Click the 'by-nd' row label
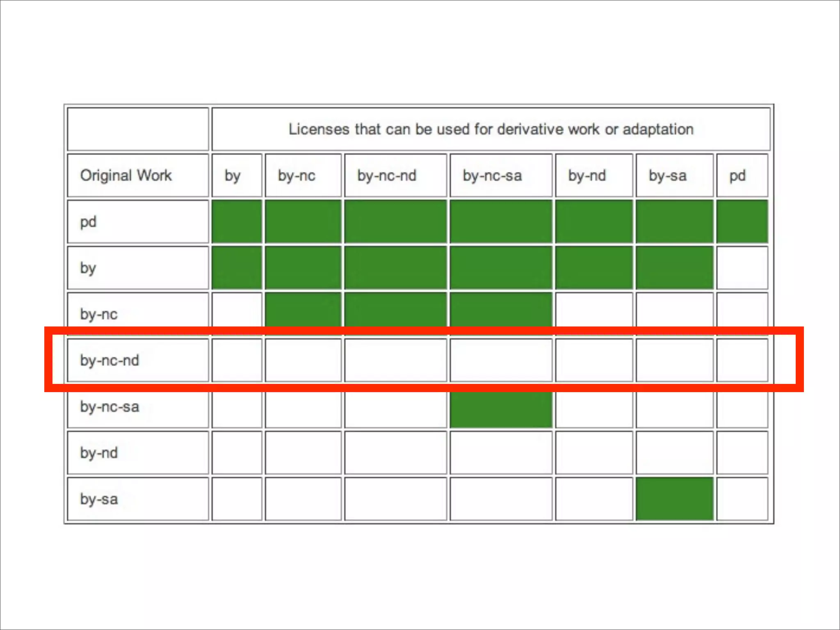Viewport: 840px width, 630px height. pyautogui.click(x=99, y=453)
